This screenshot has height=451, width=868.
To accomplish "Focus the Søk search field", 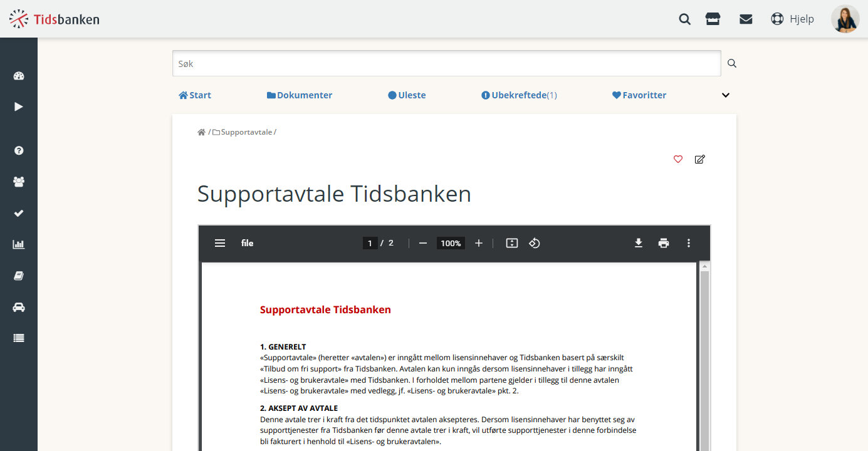I will [447, 63].
